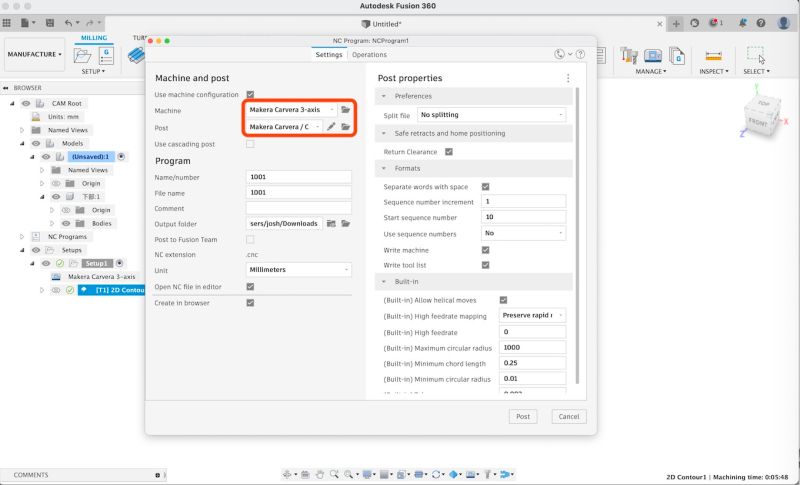The height and width of the screenshot is (485, 800).
Task: Open the Post dropdown Makera Carvera
Action: tap(284, 126)
